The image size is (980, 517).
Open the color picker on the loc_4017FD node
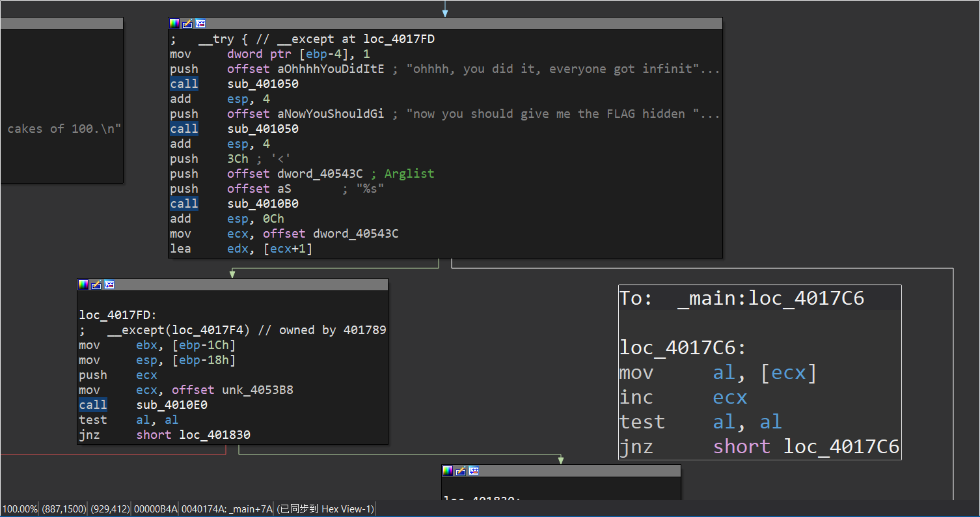tap(83, 285)
